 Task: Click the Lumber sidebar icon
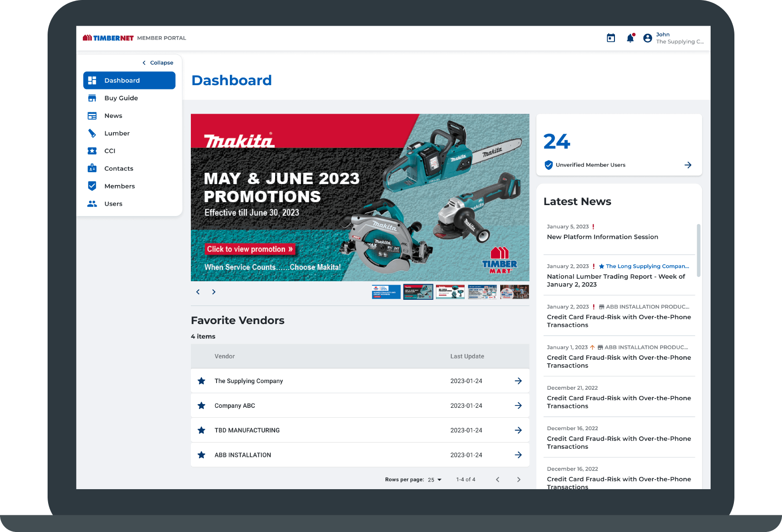pos(92,133)
